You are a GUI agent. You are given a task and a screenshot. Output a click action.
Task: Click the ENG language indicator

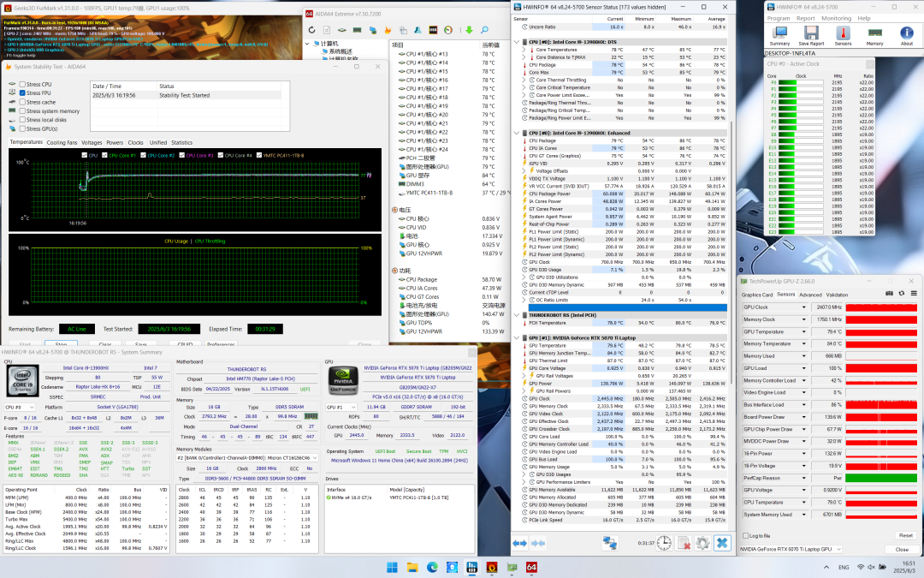[x=844, y=568]
